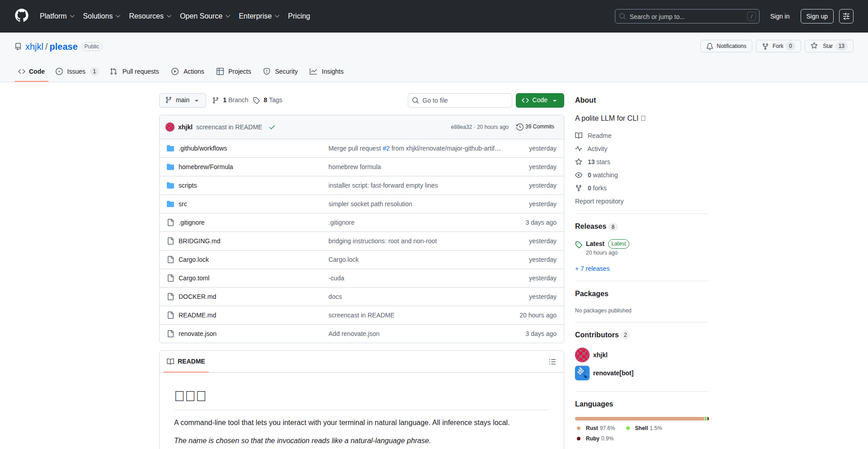Click the homebrew/Formula folder icon

[170, 167]
